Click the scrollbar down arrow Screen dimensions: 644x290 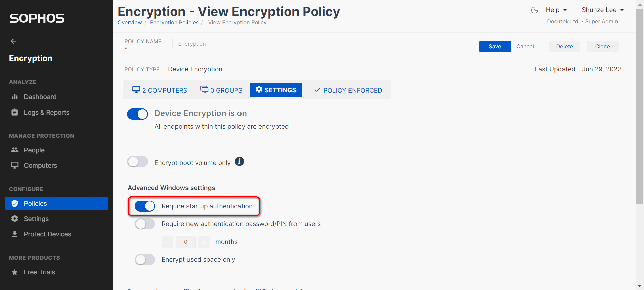point(640,286)
